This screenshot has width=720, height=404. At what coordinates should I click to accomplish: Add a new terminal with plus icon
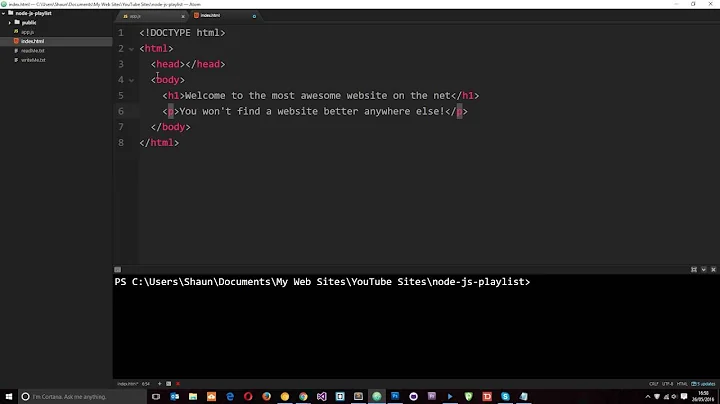click(159, 384)
